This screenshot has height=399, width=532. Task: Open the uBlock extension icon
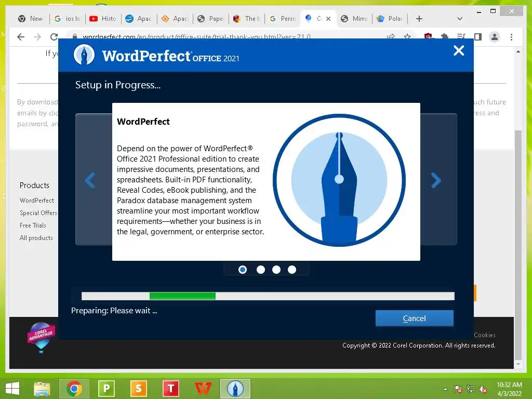tap(428, 36)
